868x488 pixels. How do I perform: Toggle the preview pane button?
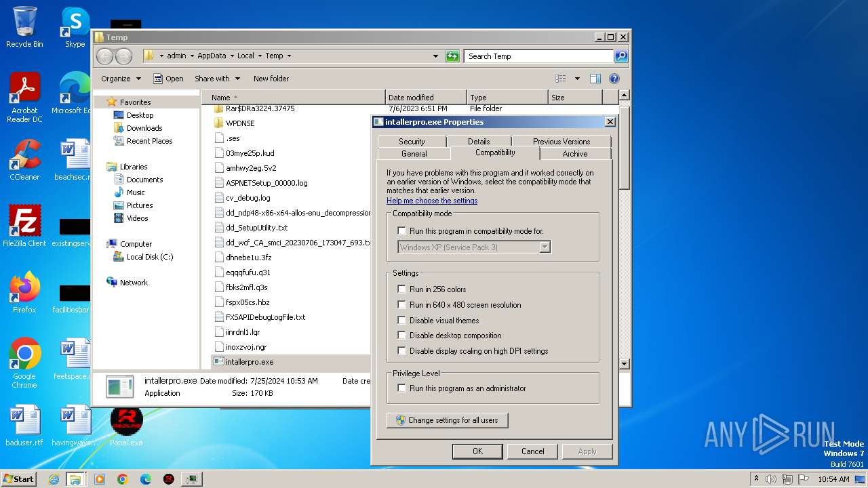pos(595,79)
